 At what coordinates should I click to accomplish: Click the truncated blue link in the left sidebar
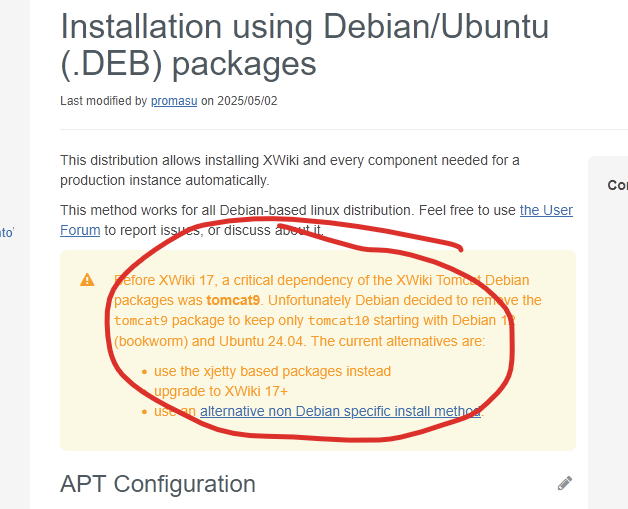pos(7,232)
